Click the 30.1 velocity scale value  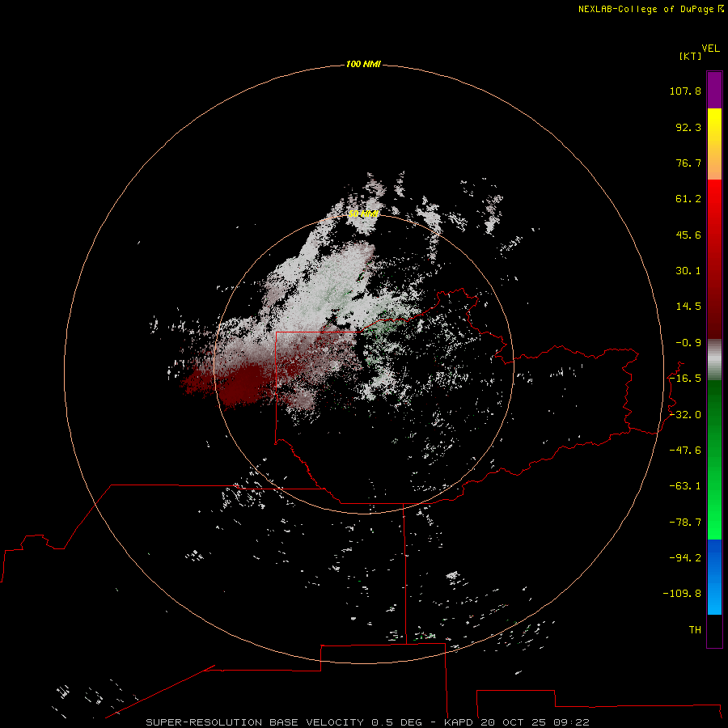click(x=688, y=271)
